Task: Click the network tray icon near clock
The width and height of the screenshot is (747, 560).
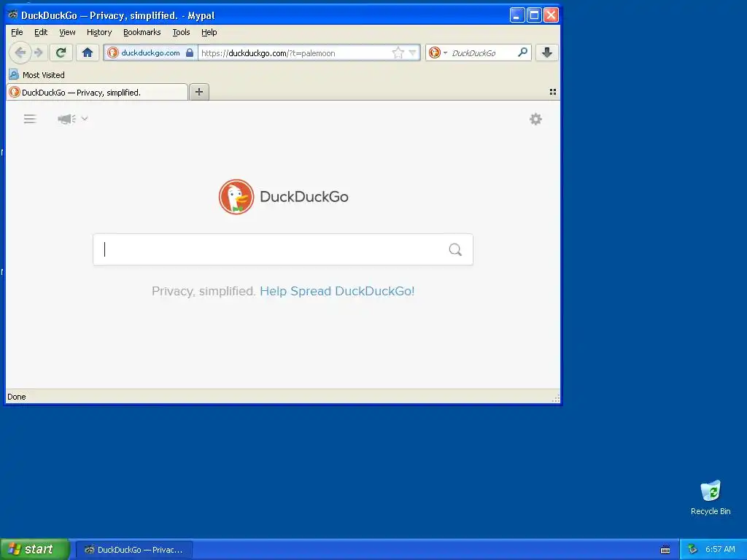Action: click(x=693, y=549)
